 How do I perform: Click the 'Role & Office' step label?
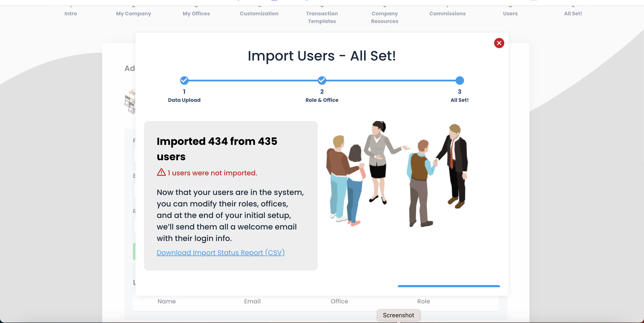click(x=322, y=100)
